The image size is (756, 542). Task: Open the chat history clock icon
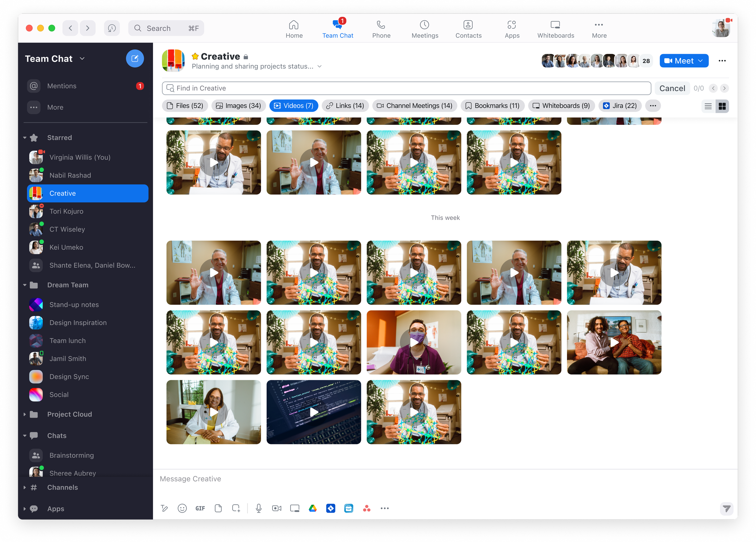pos(112,28)
